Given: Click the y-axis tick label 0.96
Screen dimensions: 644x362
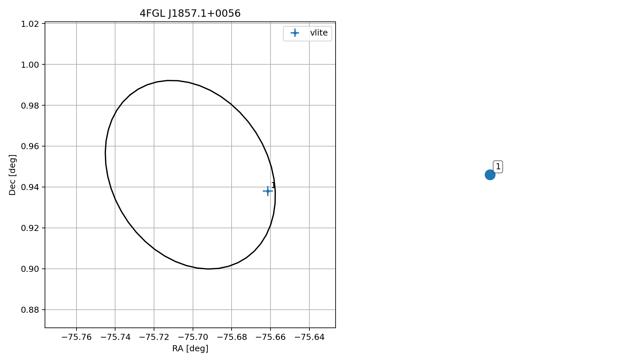Looking at the screenshot, I should (x=31, y=146).
